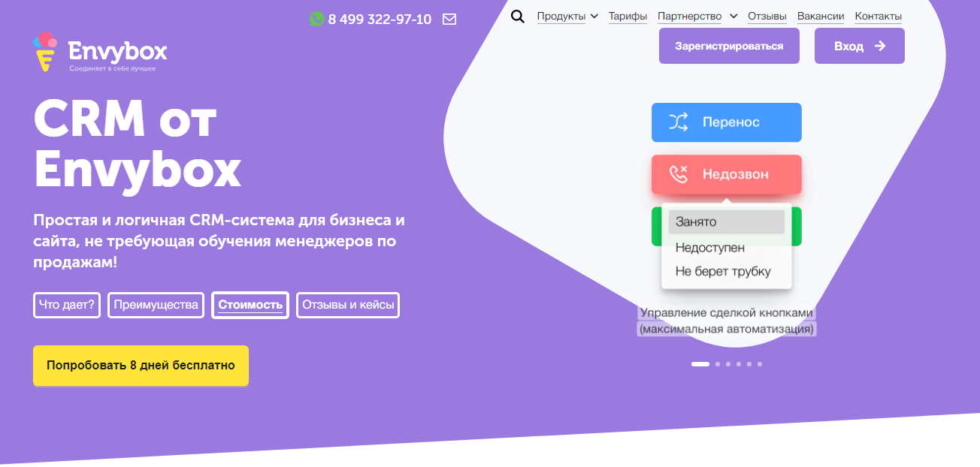Click the Зарегистрироваться button
This screenshot has height=467, width=980.
729,46
